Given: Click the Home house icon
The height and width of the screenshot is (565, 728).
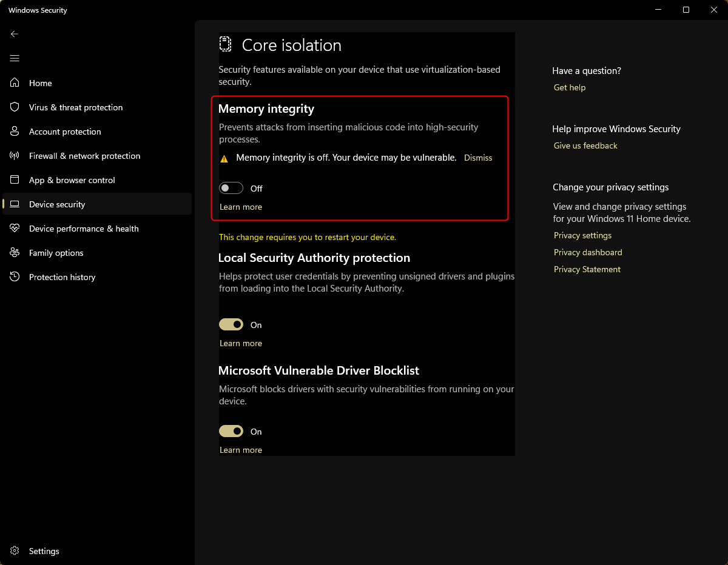Looking at the screenshot, I should click(15, 83).
